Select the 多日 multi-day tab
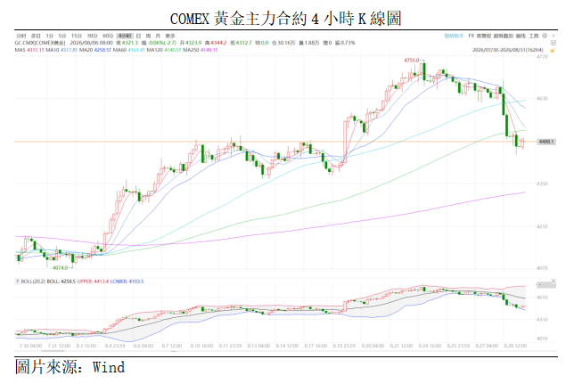 tap(36, 36)
